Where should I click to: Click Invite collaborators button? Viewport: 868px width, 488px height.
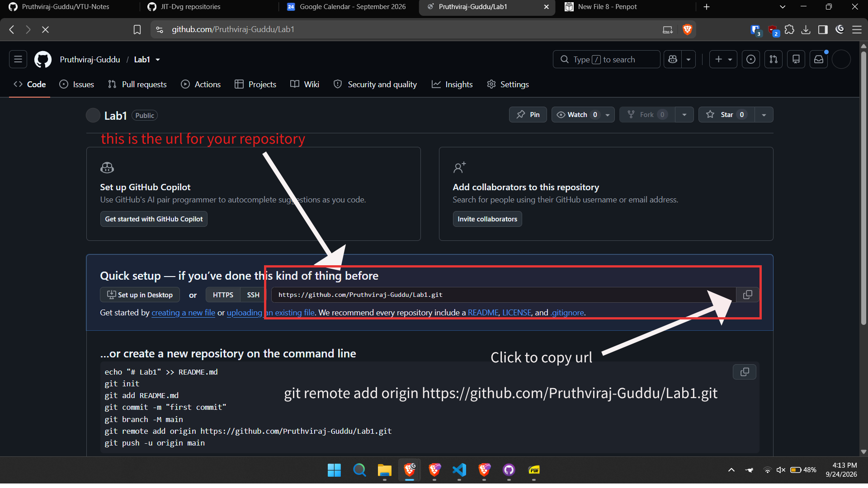pos(487,219)
